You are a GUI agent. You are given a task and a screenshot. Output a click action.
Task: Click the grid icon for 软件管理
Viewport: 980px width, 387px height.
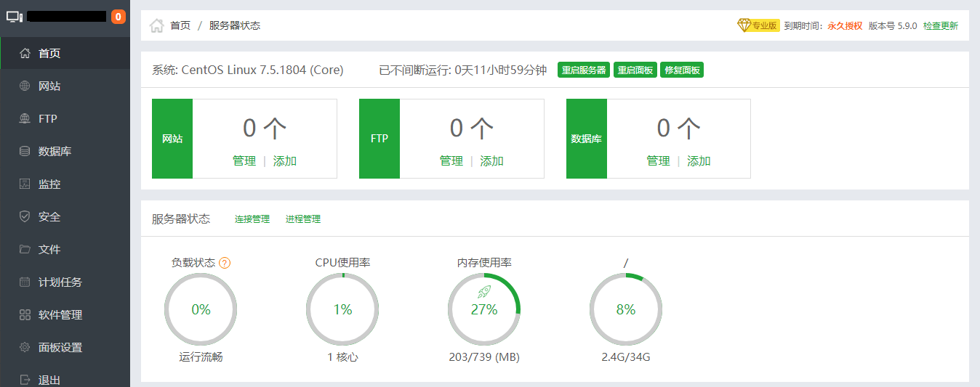[x=25, y=315]
